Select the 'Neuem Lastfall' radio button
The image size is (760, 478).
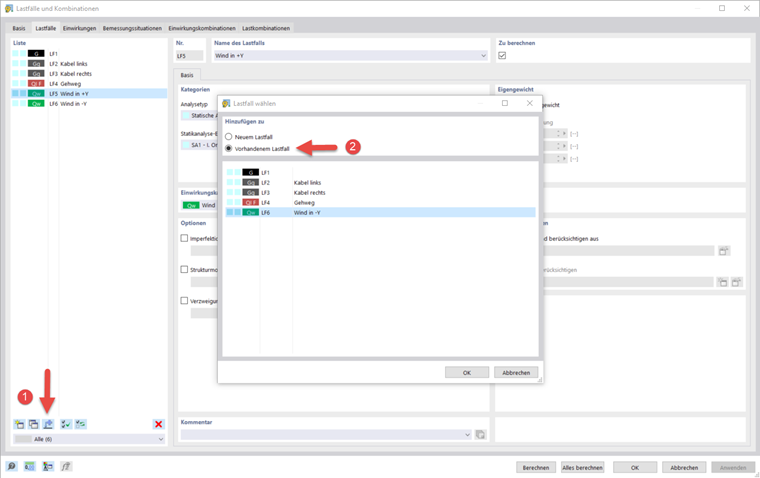click(229, 137)
